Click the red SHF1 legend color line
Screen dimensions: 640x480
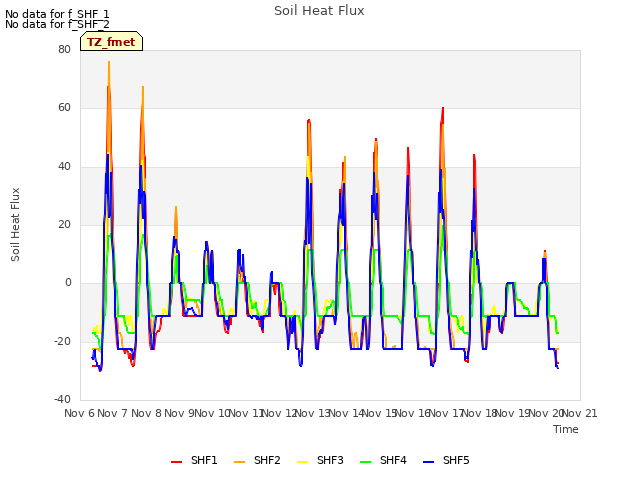pyautogui.click(x=176, y=462)
